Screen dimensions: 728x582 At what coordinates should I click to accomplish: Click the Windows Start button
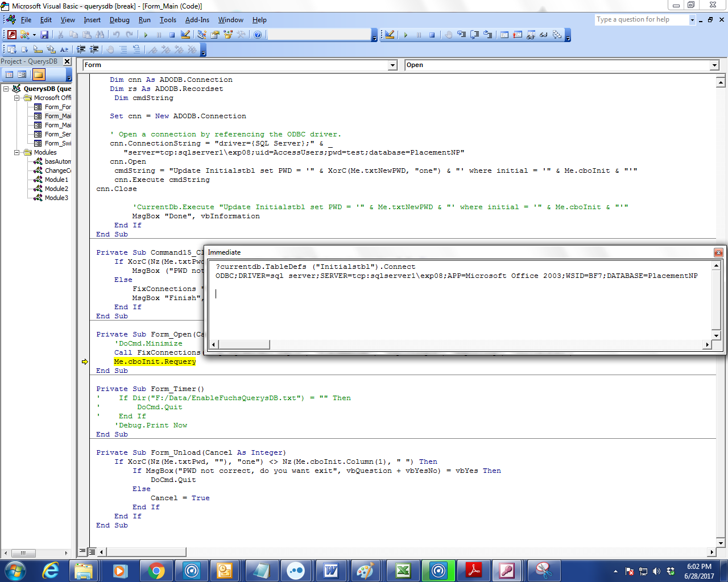(x=15, y=571)
